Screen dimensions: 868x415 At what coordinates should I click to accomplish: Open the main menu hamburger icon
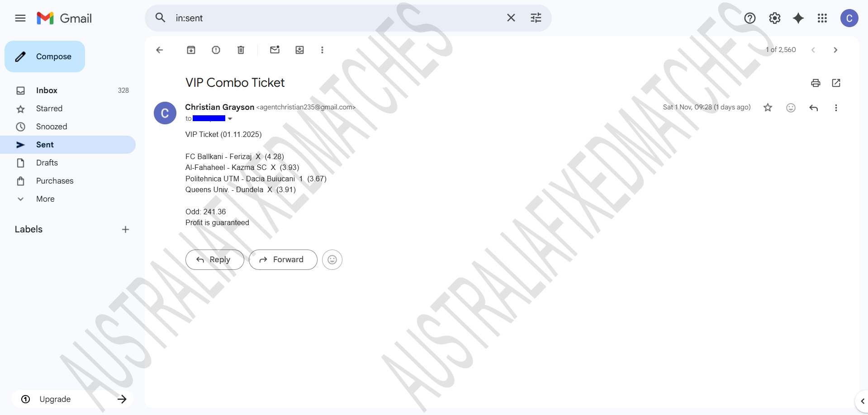pos(20,18)
